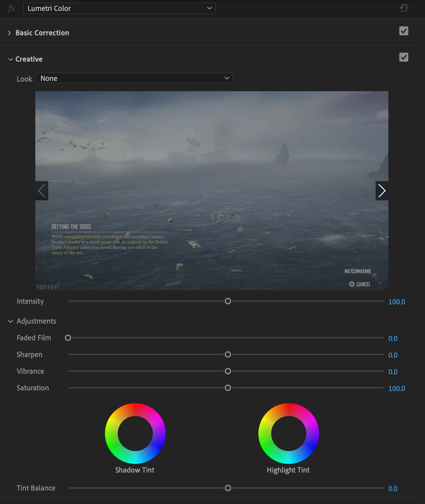This screenshot has height=504, width=425.
Task: Click the Highlight Tint label
Action: coord(288,470)
